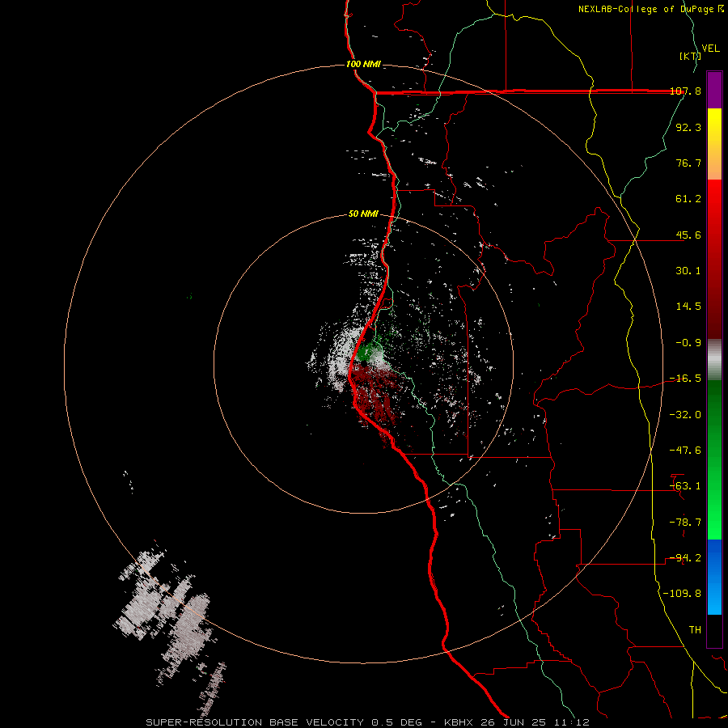The image size is (728, 728).
Task: Click the gray near-zero band in velocity scale
Action: (x=714, y=360)
